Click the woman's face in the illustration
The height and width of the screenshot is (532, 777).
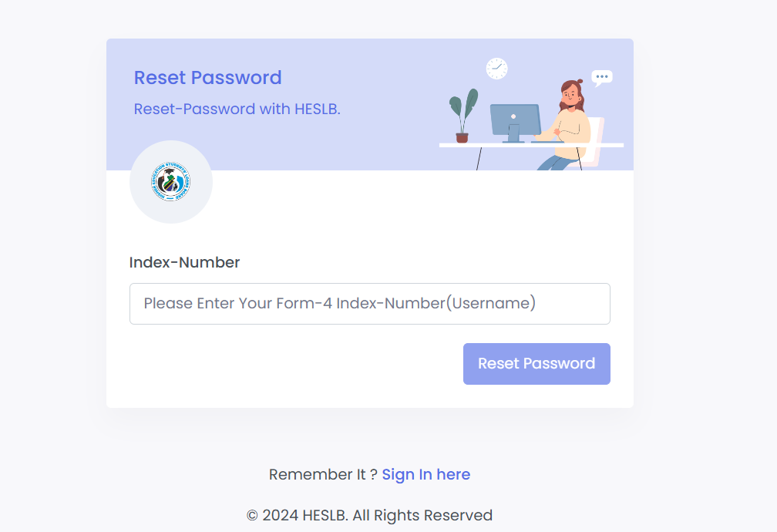[x=570, y=94]
